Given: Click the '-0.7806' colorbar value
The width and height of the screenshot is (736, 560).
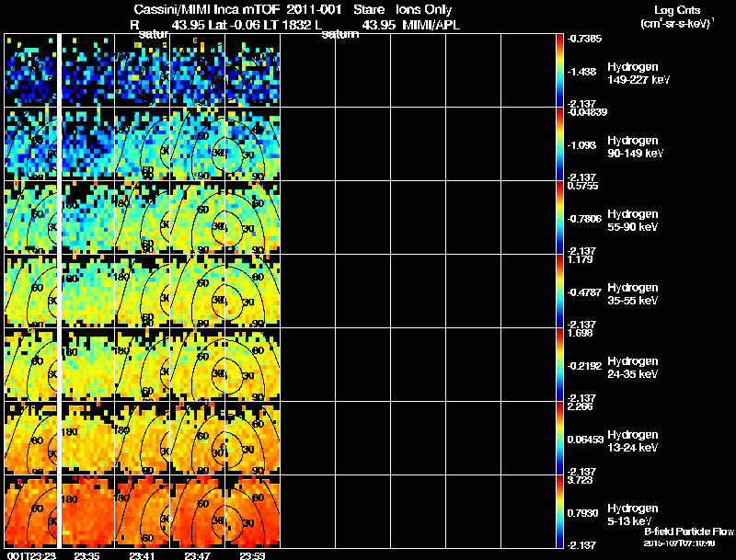Looking at the screenshot, I should click(584, 219).
